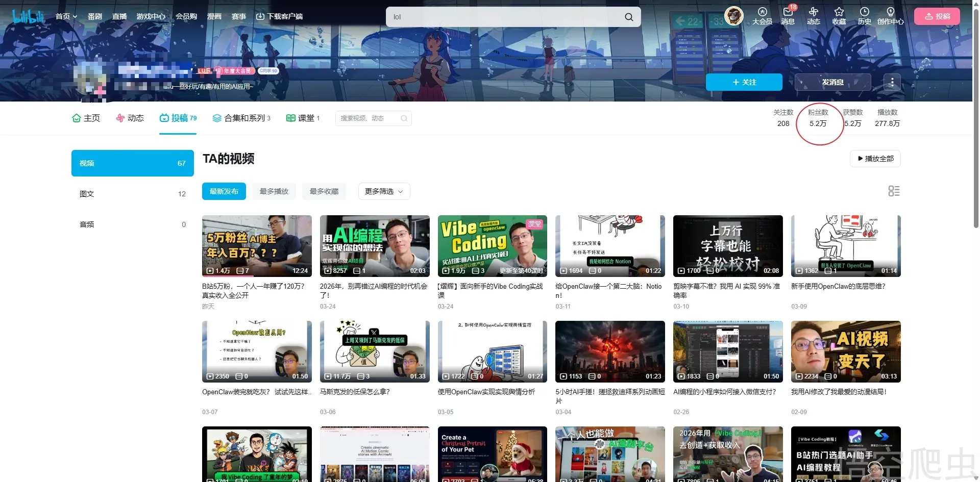
Task: Sort by 最多收藏
Action: tap(324, 191)
